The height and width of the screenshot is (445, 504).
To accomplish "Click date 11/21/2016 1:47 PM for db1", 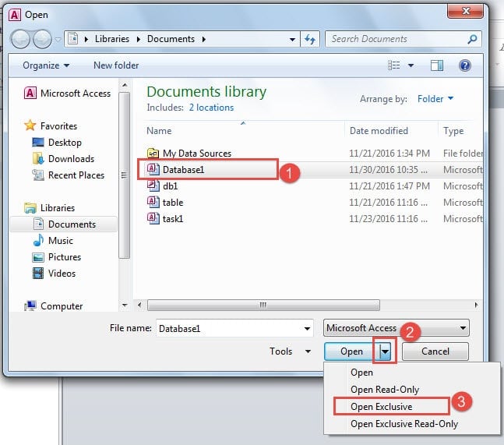I will point(389,185).
